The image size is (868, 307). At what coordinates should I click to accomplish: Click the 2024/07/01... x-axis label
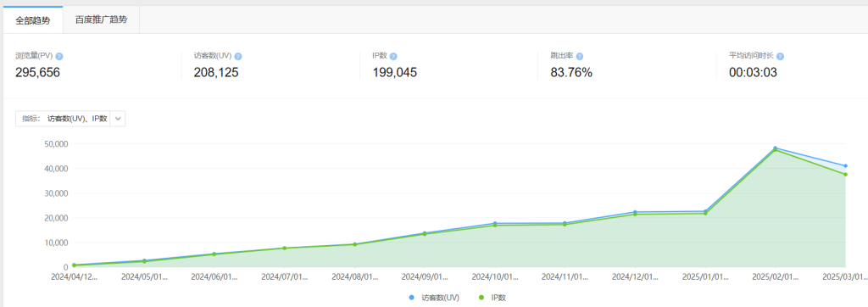point(285,276)
